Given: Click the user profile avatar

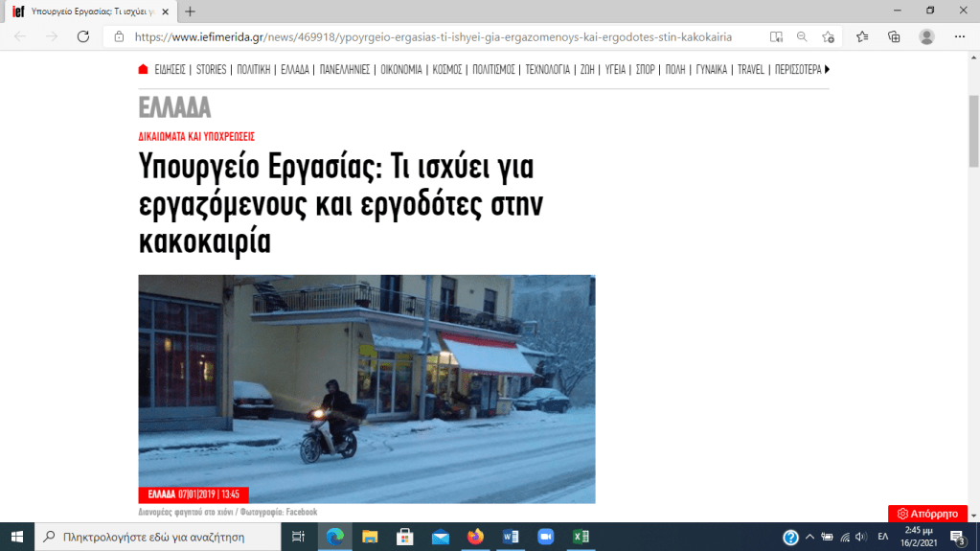Looking at the screenshot, I should tap(926, 36).
